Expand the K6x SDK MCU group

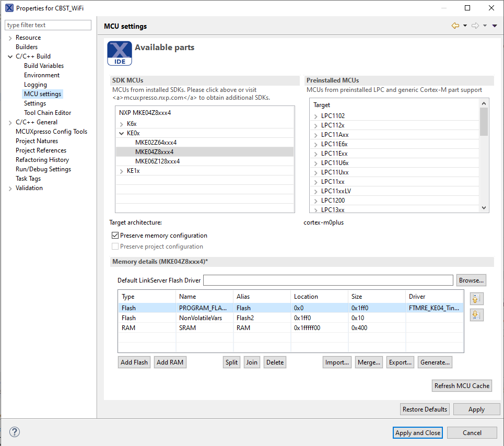121,124
